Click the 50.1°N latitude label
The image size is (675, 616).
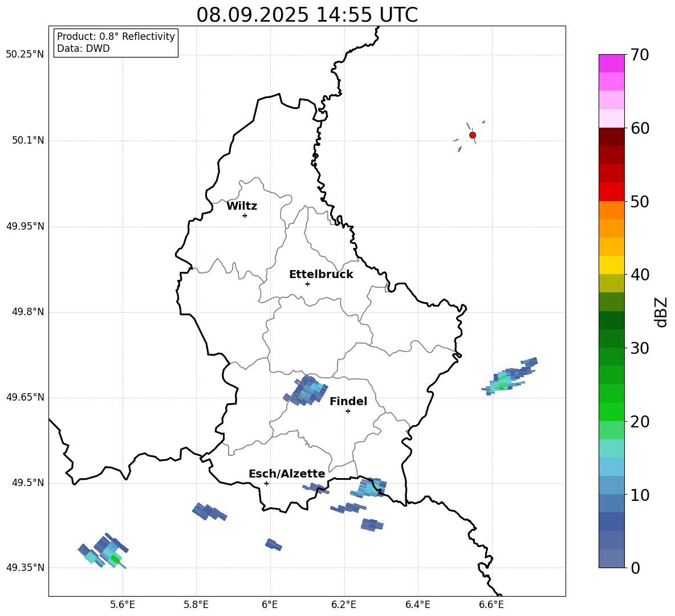pyautogui.click(x=28, y=140)
